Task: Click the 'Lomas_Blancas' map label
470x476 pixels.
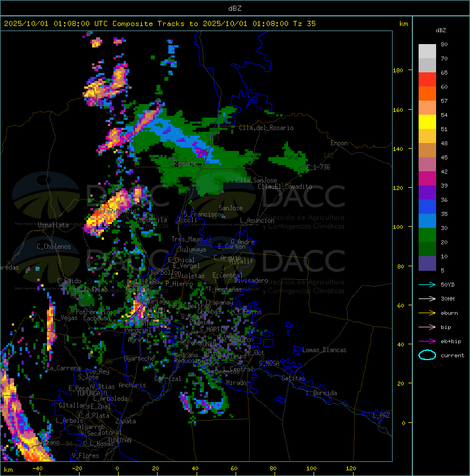Action: click(x=324, y=350)
